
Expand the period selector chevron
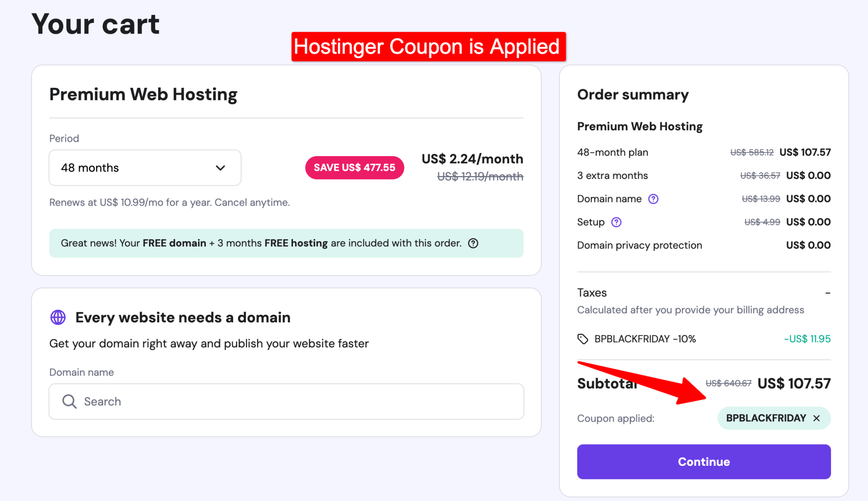pos(220,168)
